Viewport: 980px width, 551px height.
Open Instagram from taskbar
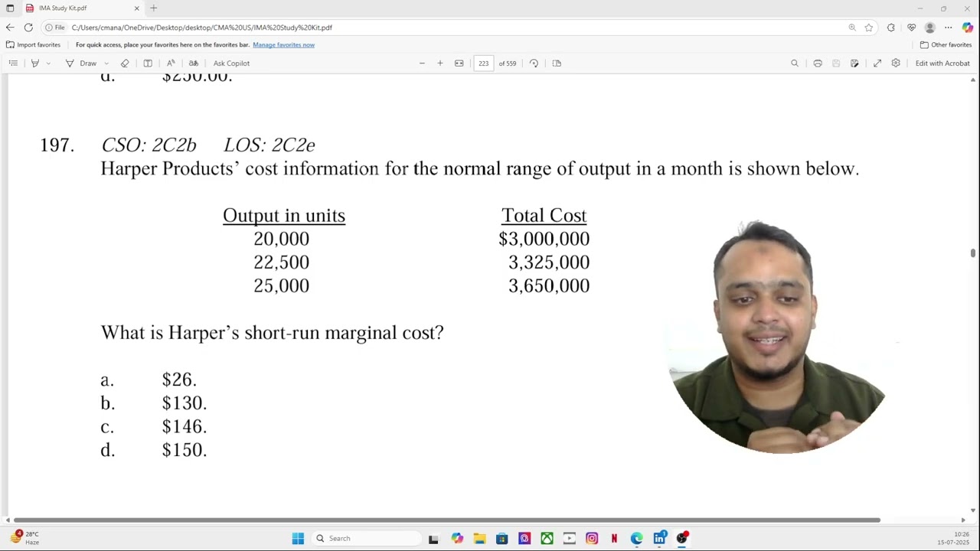[592, 539]
